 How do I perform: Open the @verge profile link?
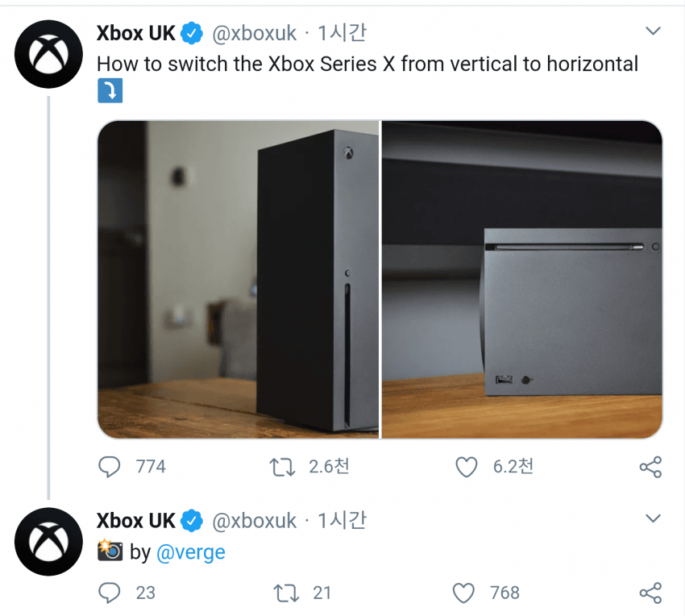pyautogui.click(x=190, y=552)
